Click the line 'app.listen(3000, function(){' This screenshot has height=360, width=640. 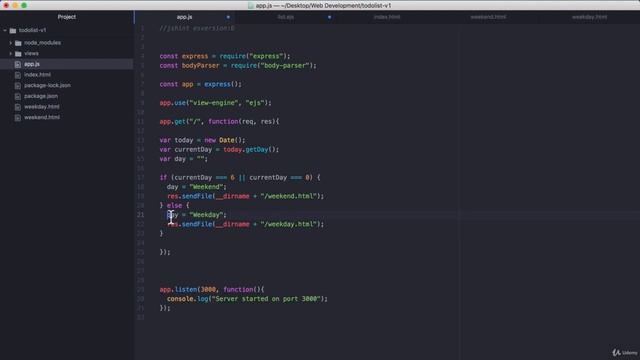pos(212,290)
